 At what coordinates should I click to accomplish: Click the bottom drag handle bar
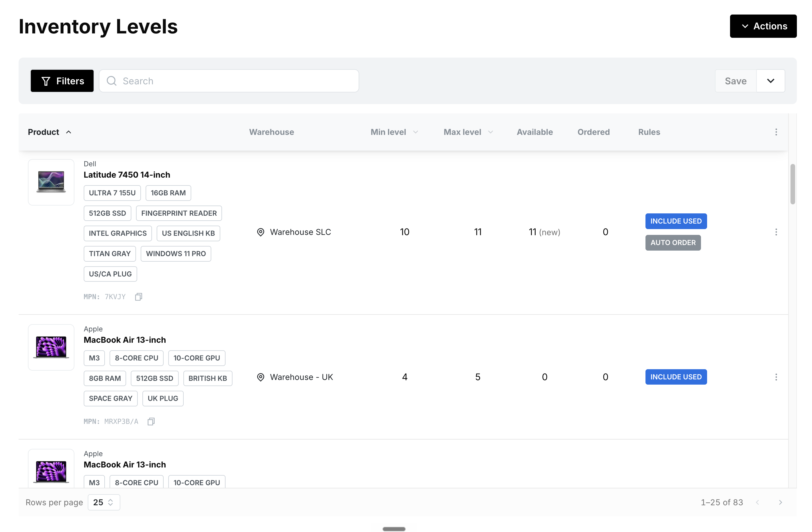tap(394, 529)
